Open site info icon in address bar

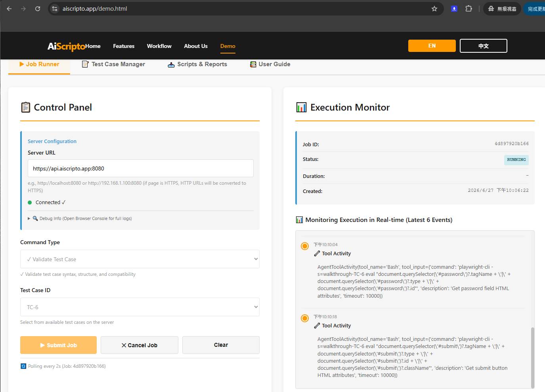click(55, 8)
